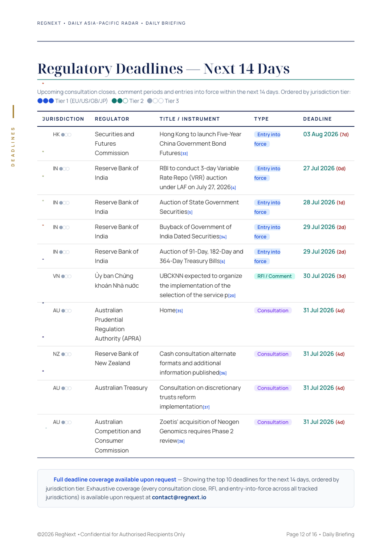This screenshot has height=555, width=392.
Task: Click 'Securities and Futures Commission' regulator cell
Action: coord(115,144)
